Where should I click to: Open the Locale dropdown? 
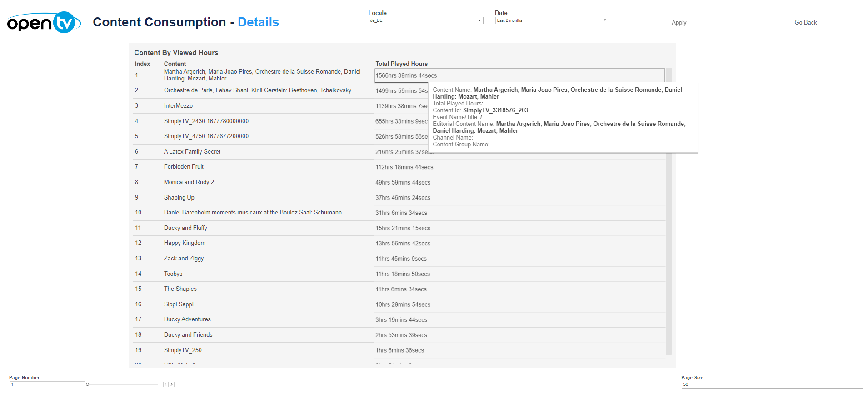[425, 20]
